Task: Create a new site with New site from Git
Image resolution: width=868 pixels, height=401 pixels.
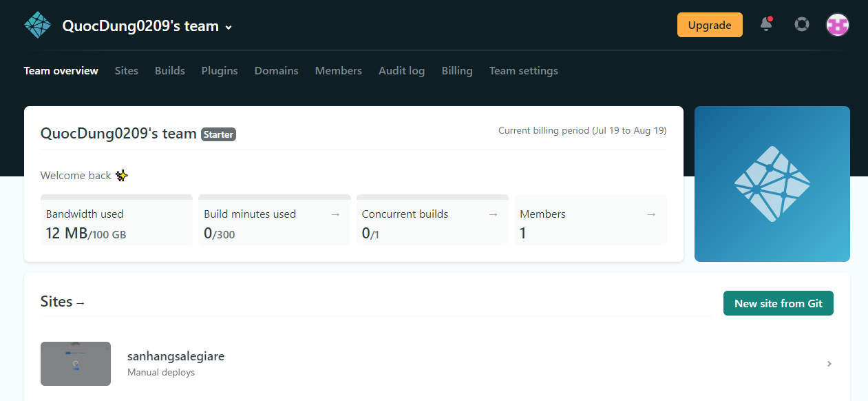Action: (778, 303)
